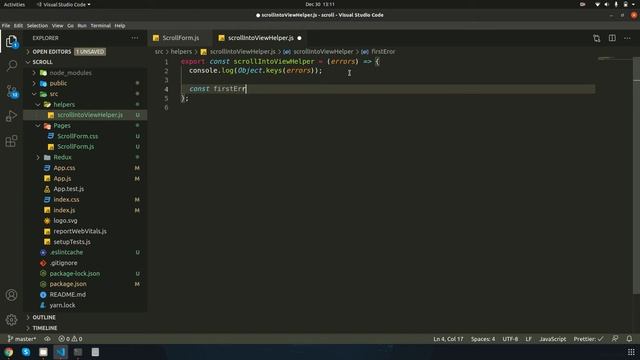Click Prettier status bar item
The image size is (640, 360).
click(588, 339)
